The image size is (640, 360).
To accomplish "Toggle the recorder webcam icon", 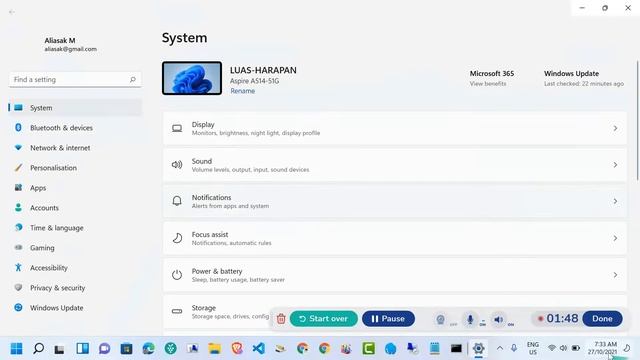I will pyautogui.click(x=440, y=320).
